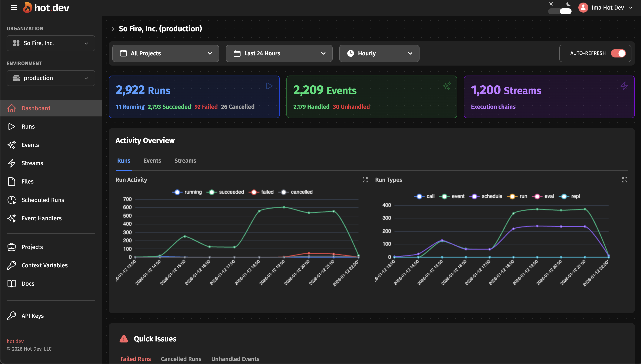Open the production environment selector
Viewport: 641px width, 364px height.
tap(51, 78)
